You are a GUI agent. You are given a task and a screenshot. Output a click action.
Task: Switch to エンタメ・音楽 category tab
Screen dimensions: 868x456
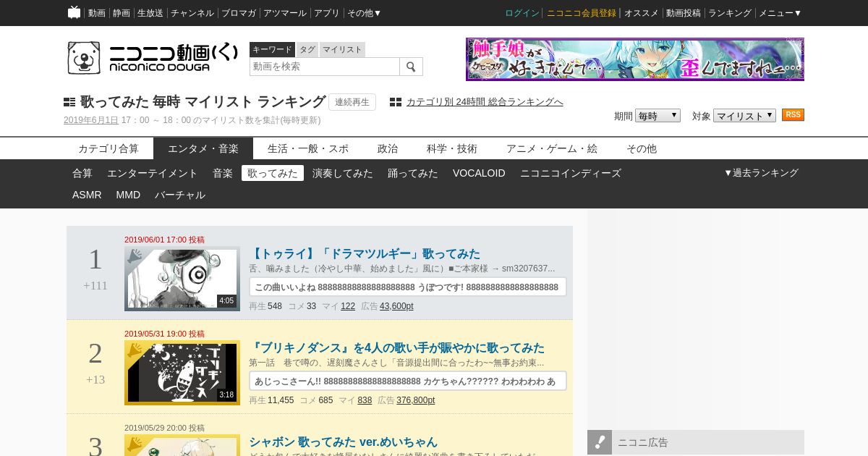(203, 148)
